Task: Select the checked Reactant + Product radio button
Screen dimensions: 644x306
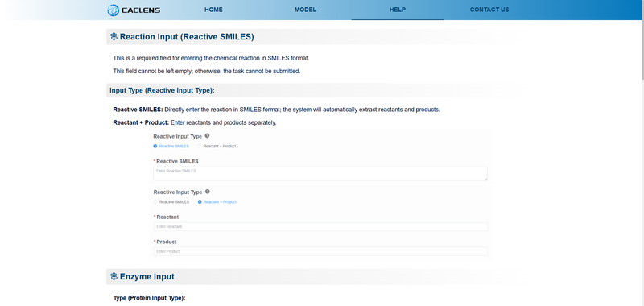Action: [x=200, y=201]
